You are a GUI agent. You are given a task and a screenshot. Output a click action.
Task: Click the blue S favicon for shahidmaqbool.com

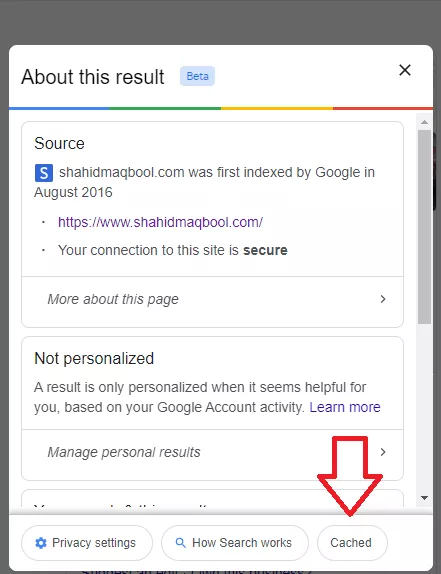(44, 173)
